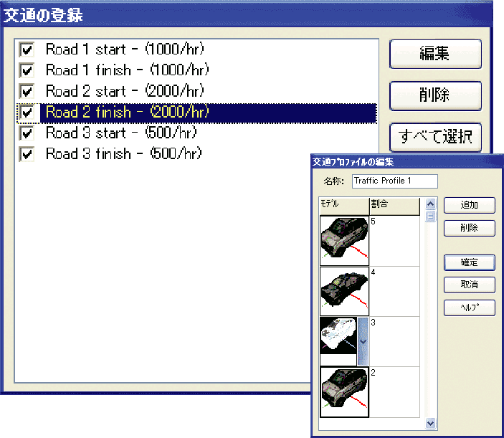Viewport: 504px width, 438px height.
Task: Click the profile list scrollbar thumb
Action: [x=430, y=216]
